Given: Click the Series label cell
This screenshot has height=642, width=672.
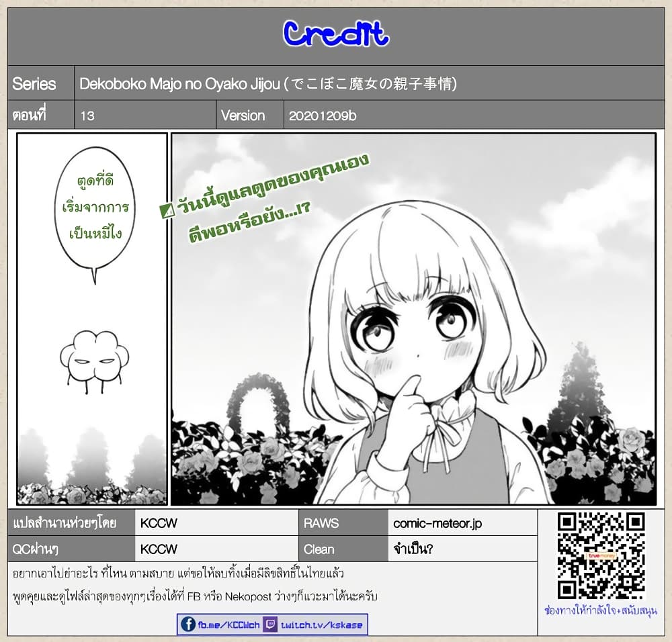Looking at the screenshot, I should pos(41,83).
